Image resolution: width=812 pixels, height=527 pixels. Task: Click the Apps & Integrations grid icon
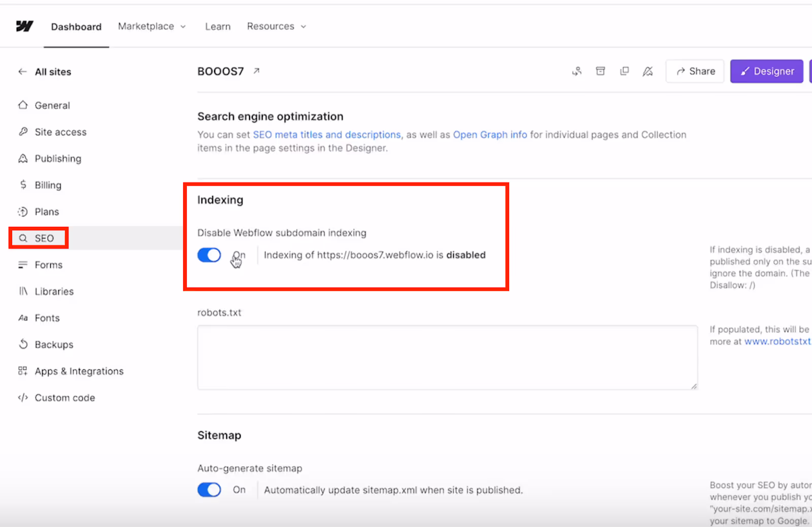point(23,371)
